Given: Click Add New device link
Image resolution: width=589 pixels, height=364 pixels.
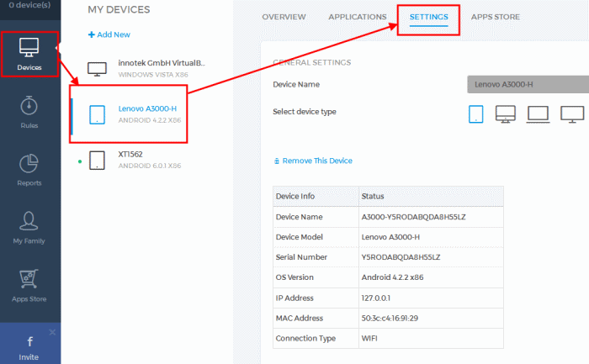Looking at the screenshot, I should pos(109,34).
